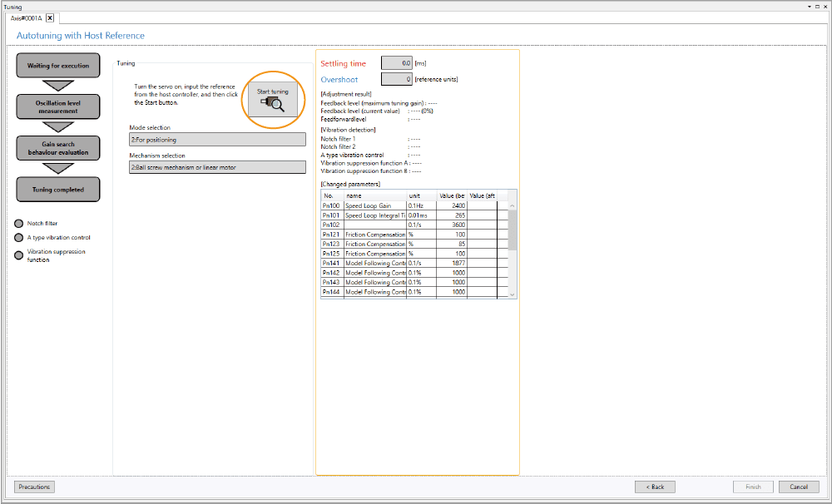
Task: Click the A type vibration control indicator
Action: [19, 237]
